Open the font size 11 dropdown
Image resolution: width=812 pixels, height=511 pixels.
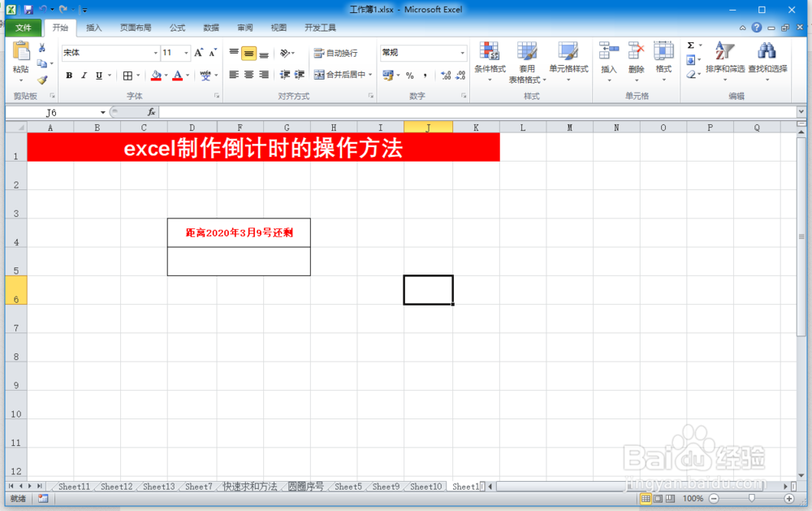[x=186, y=53]
